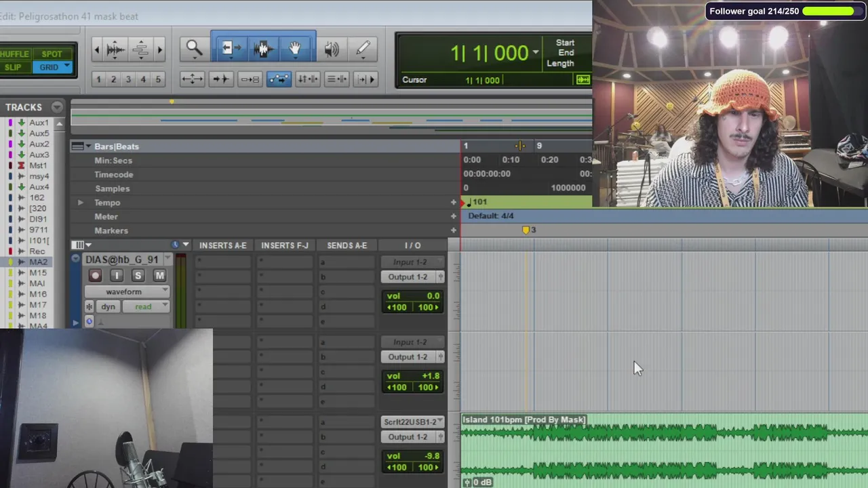868x488 pixels.
Task: Recall zoom preset 2
Action: pos(113,79)
